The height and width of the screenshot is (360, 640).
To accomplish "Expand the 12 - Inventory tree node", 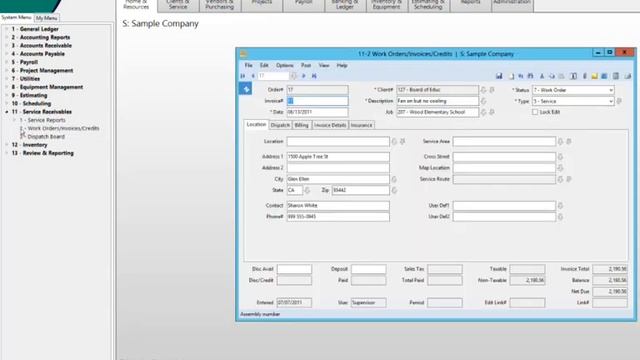I will (x=7, y=145).
